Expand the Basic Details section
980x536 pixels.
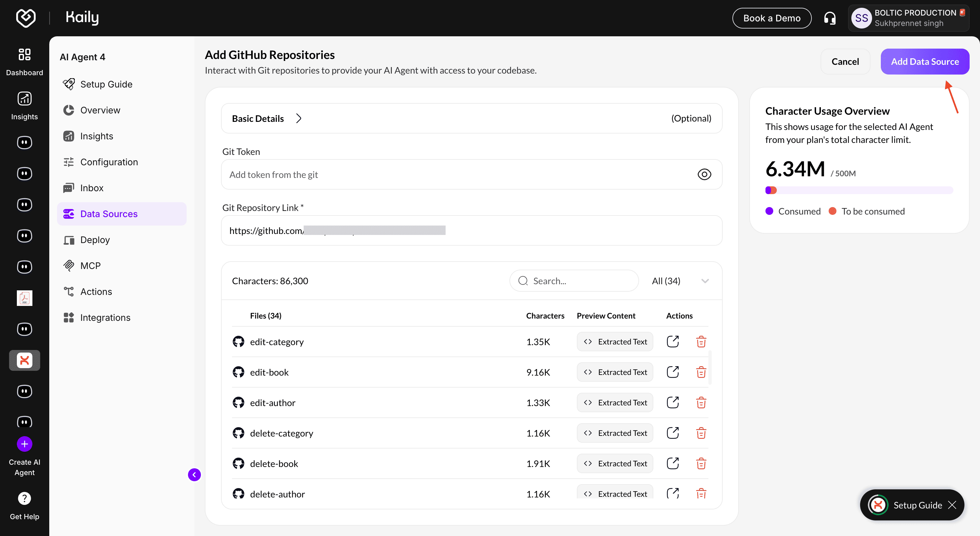tap(299, 118)
